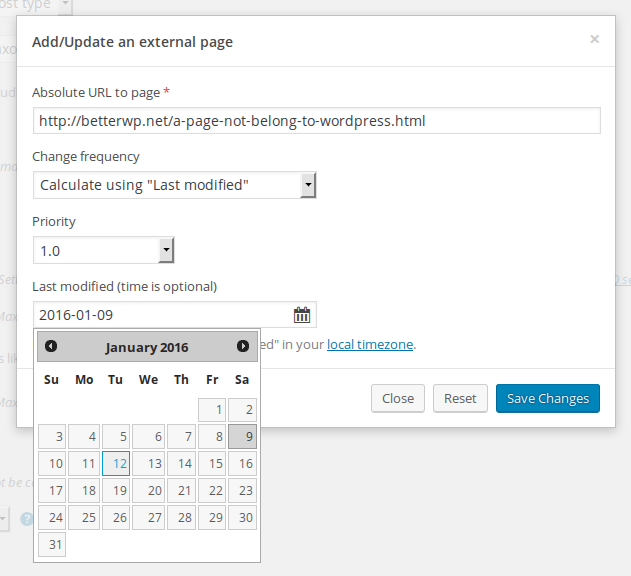Choose January 31 in the calendar
The image size is (631, 576).
click(x=52, y=545)
